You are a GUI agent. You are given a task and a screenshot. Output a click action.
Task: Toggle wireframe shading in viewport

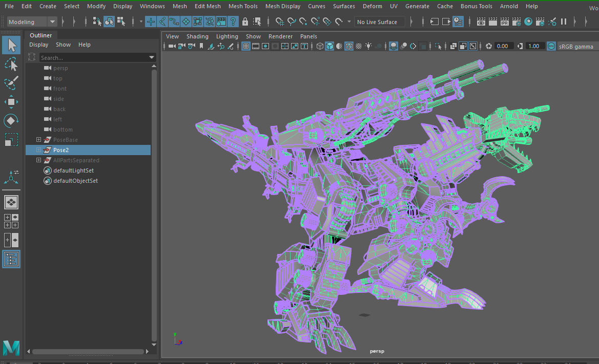pyautogui.click(x=320, y=46)
